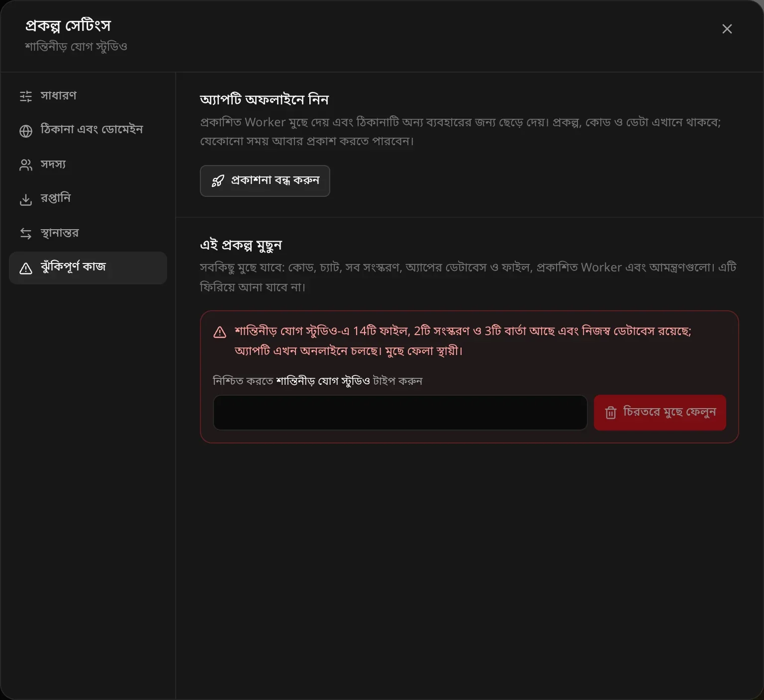Click the এই প্রকল্প মুছুন heading
Viewport: 764px width, 700px height.
tap(241, 245)
